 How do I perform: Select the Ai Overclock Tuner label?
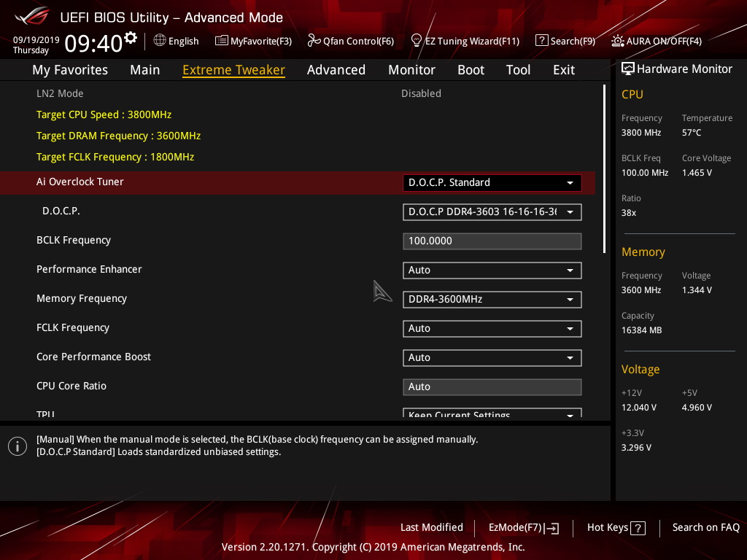(80, 182)
